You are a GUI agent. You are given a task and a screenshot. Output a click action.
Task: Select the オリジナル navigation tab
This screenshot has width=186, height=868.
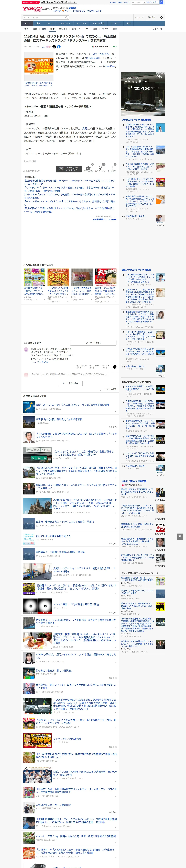[x=81, y=24]
